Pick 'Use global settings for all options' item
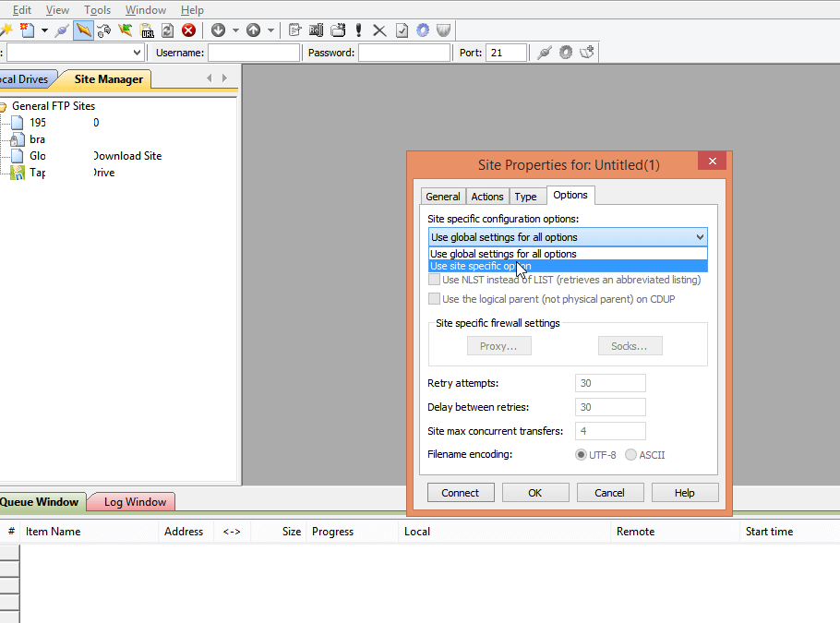 pyautogui.click(x=503, y=254)
